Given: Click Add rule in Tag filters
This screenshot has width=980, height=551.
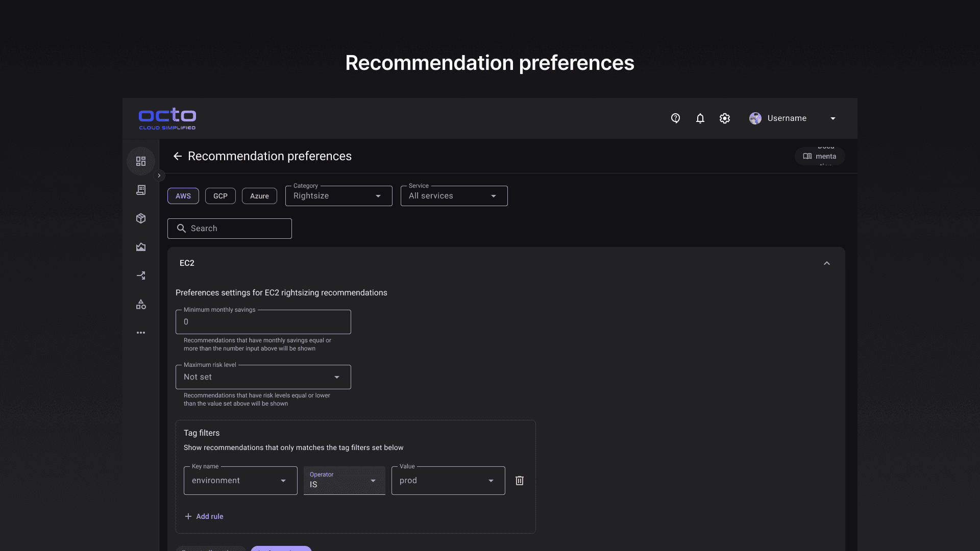Looking at the screenshot, I should point(204,516).
